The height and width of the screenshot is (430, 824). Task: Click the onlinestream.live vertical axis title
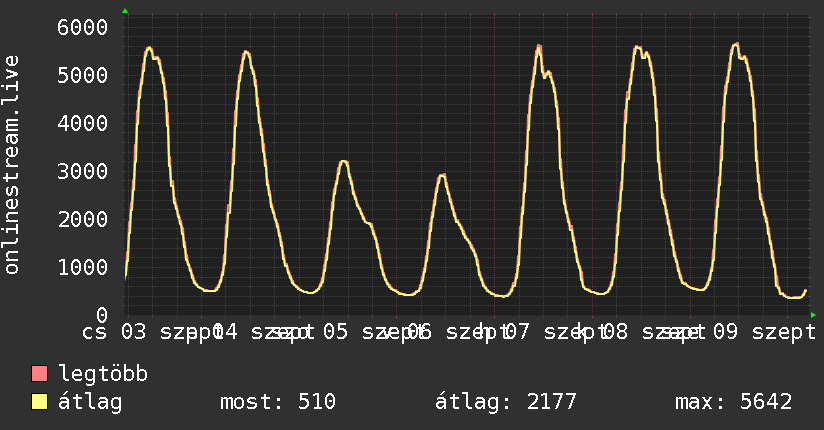[x=12, y=165]
